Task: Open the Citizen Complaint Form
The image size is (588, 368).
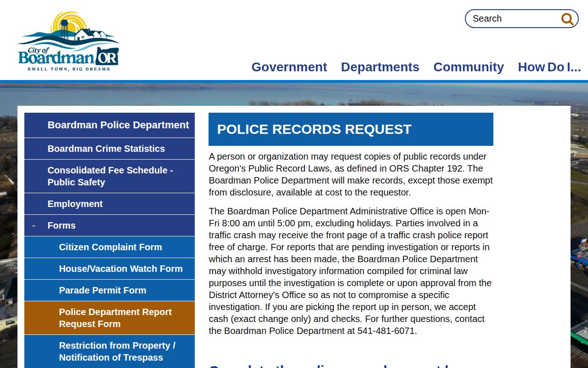Action: click(109, 247)
